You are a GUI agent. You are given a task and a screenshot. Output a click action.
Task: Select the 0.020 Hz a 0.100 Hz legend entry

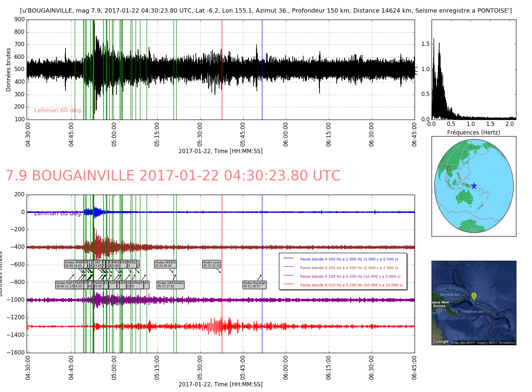click(x=351, y=285)
